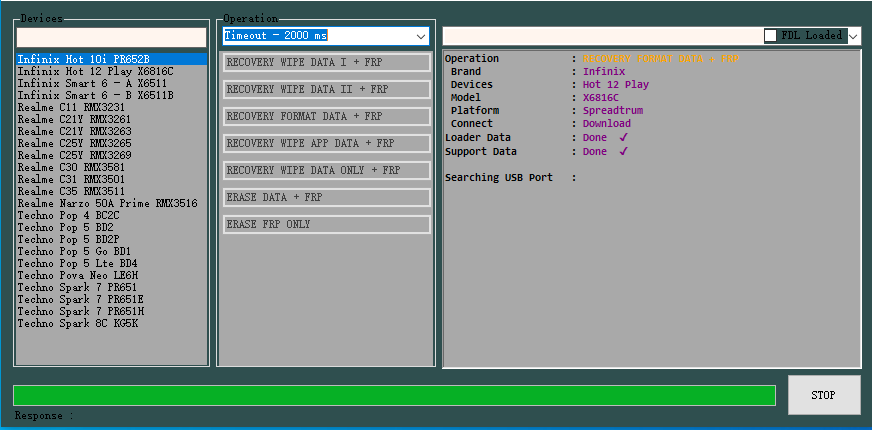Select Techno Spark 7 PR651 device
Screen dimensions: 872x430
112,288
